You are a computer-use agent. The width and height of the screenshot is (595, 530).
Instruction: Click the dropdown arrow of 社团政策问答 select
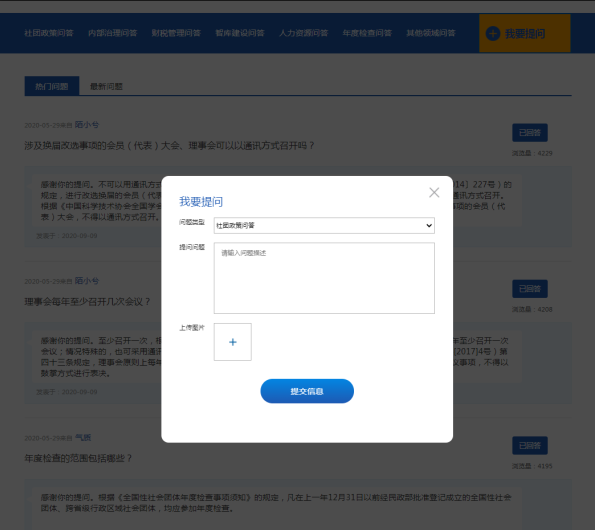[x=429, y=225]
